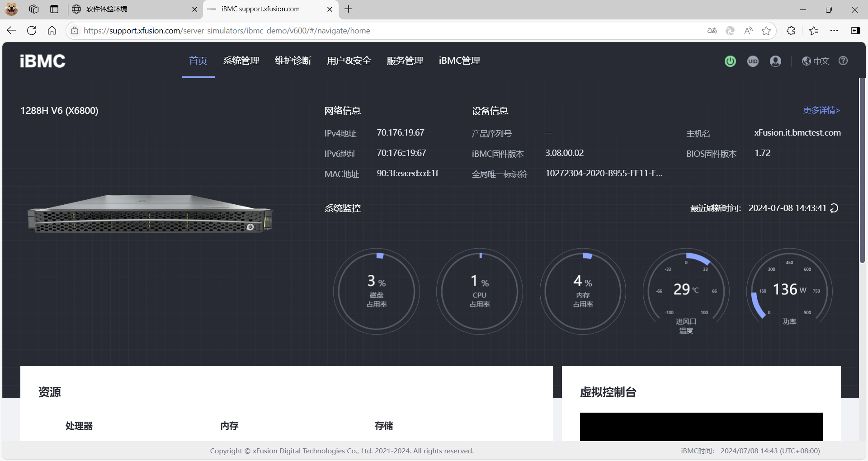
Task: Click the virtual console preview screen
Action: [701, 427]
